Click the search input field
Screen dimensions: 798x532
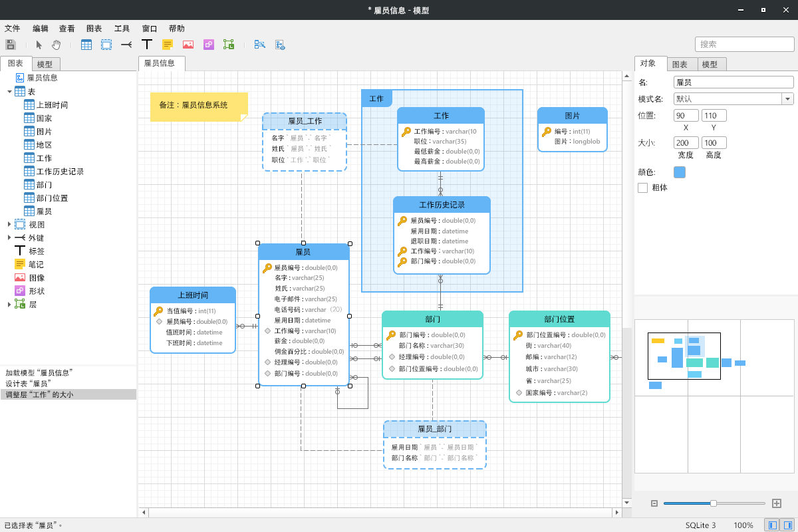(x=745, y=45)
